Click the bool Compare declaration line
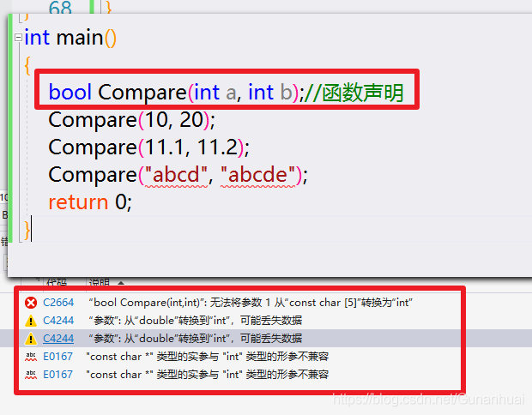 226,93
